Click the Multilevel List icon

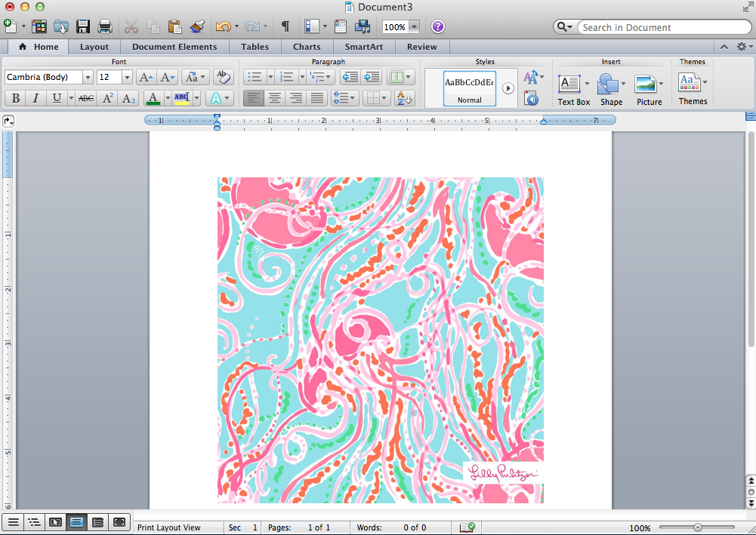[318, 77]
